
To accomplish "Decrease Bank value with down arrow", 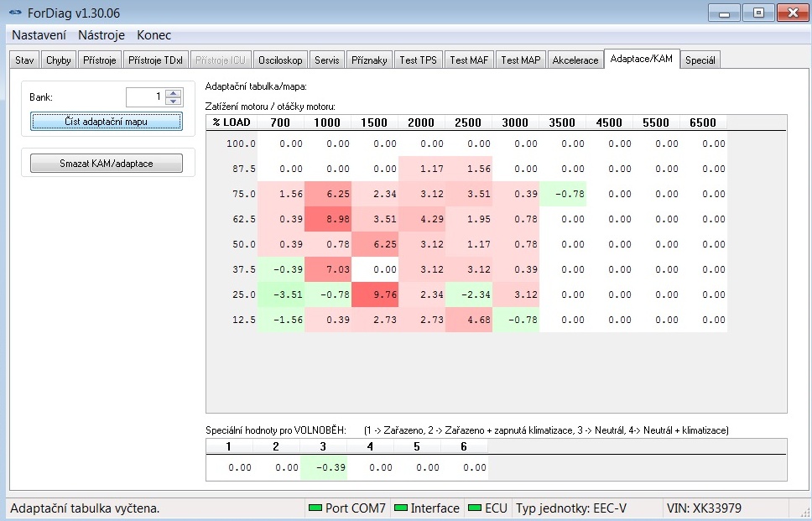I will [174, 101].
